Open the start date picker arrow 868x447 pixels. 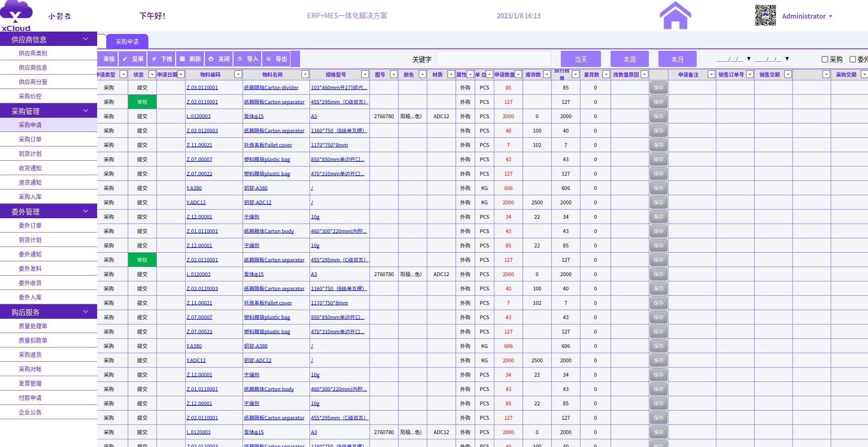tap(749, 59)
